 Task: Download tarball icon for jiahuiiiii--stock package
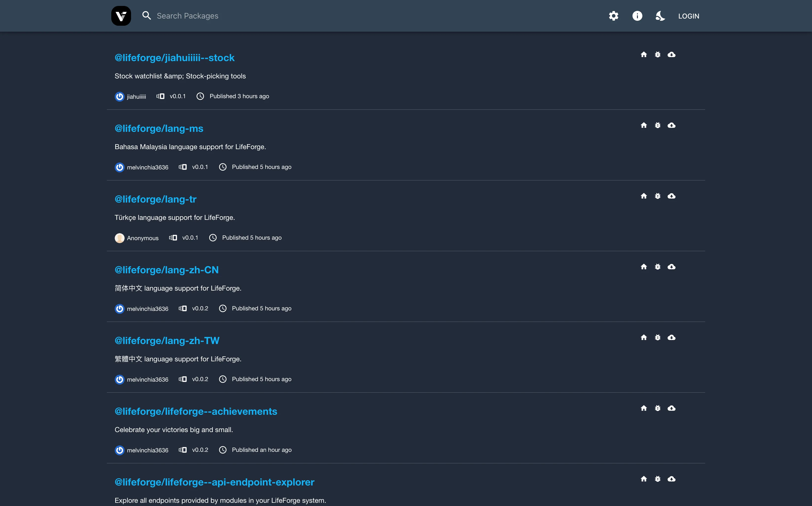(672, 55)
